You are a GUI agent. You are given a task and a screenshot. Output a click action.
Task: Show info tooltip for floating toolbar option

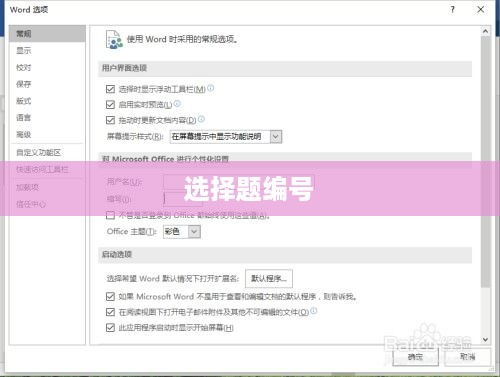211,88
